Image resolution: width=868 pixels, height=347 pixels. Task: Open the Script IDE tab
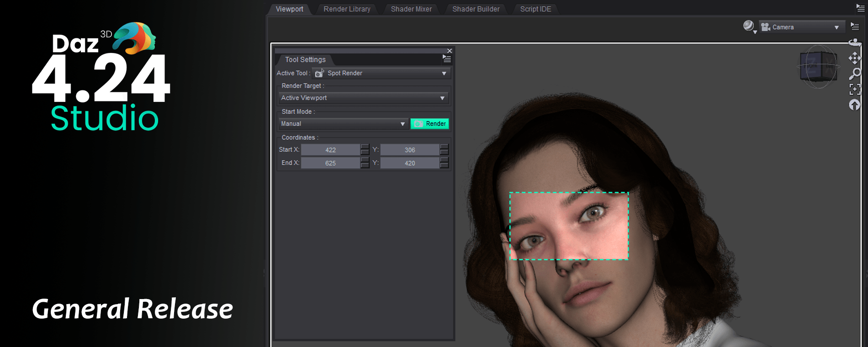coord(535,9)
